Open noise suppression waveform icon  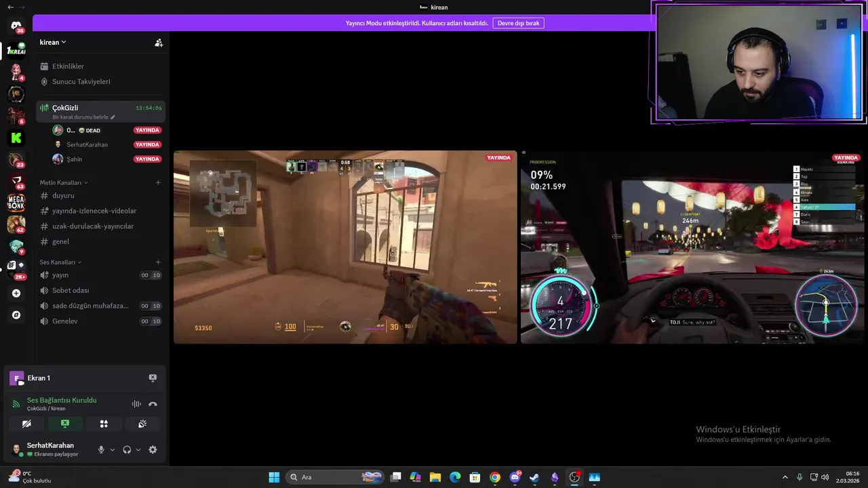point(136,404)
